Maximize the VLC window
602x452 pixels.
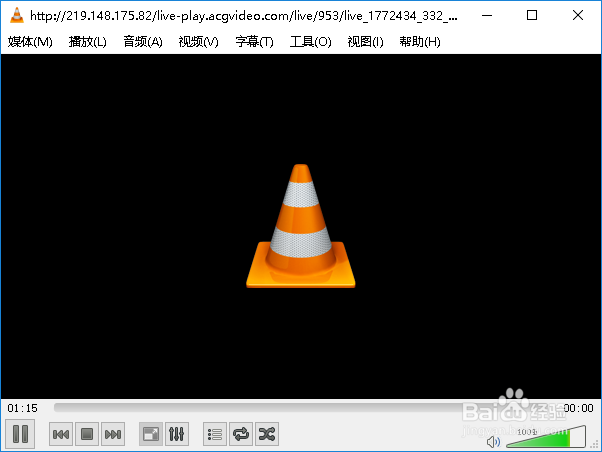(532, 15)
